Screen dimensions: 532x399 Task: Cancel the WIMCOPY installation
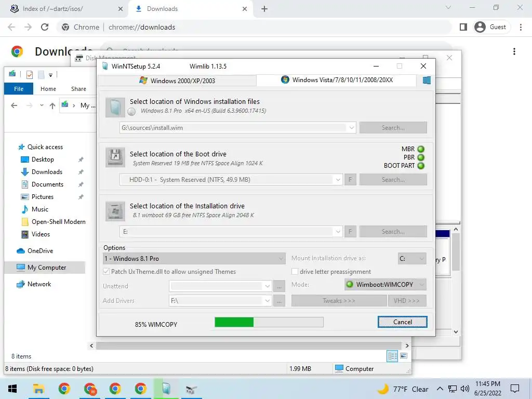coord(403,322)
